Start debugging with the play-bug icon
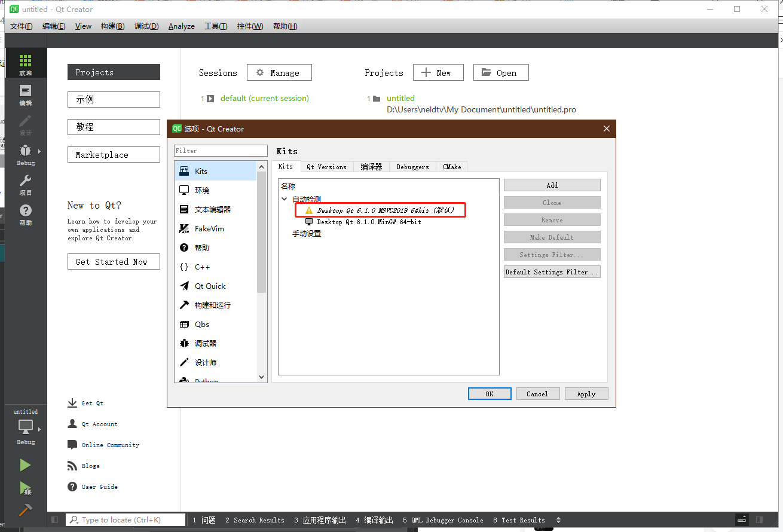The height and width of the screenshot is (532, 783). (25, 488)
